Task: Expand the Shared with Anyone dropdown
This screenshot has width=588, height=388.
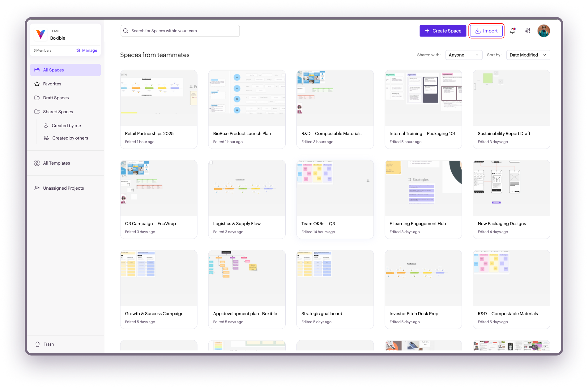Action: pyautogui.click(x=464, y=55)
